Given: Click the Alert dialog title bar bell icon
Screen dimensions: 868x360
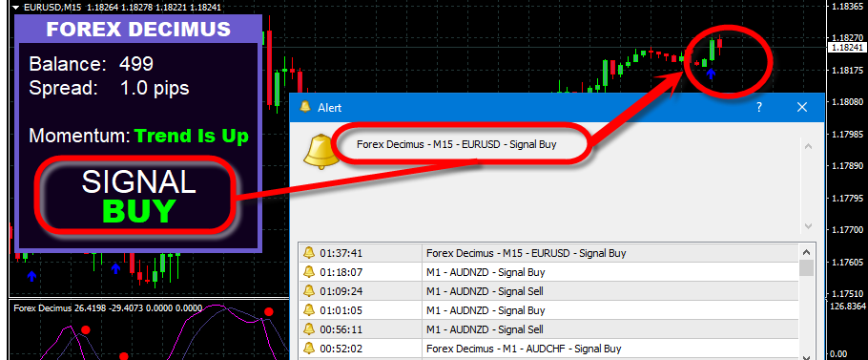Looking at the screenshot, I should [x=305, y=106].
